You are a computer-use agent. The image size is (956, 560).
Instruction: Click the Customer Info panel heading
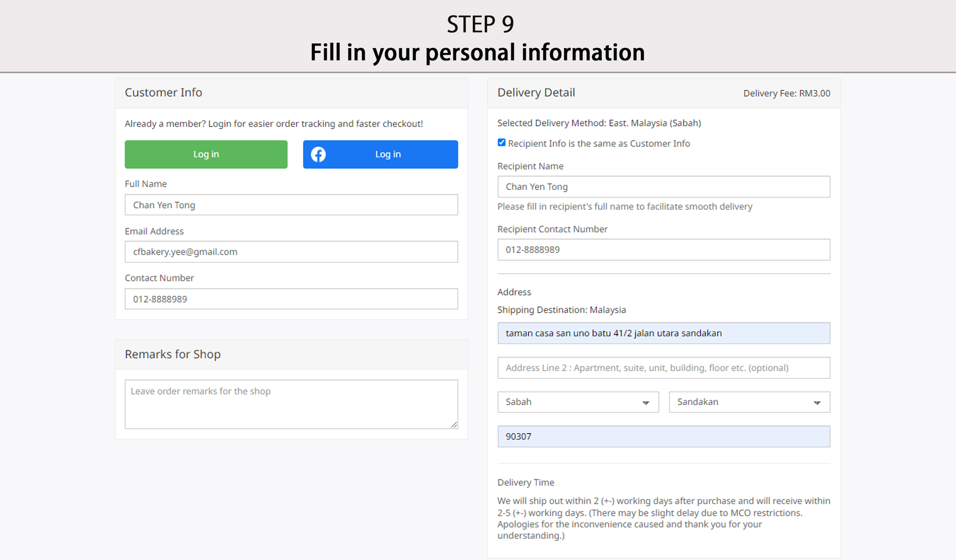coord(163,93)
